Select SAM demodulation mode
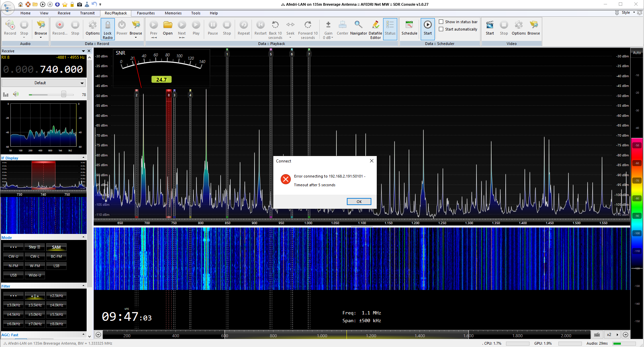The width and height of the screenshot is (644, 347). (x=56, y=247)
